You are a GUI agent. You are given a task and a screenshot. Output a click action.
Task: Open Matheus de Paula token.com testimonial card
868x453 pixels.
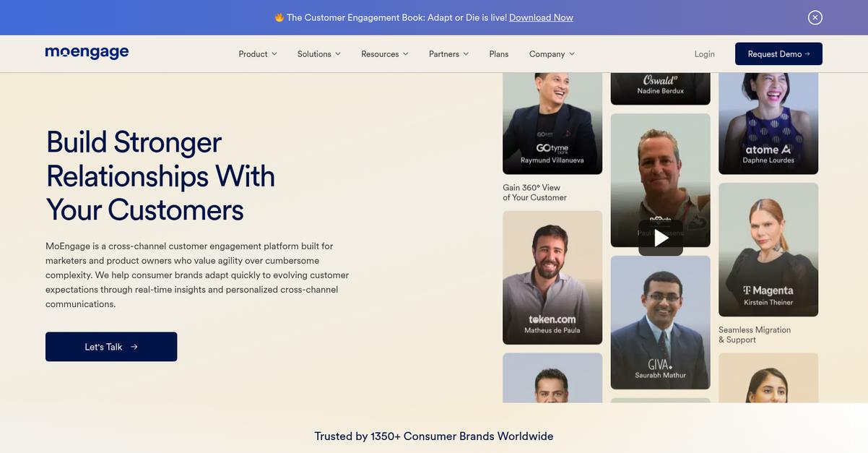click(552, 277)
